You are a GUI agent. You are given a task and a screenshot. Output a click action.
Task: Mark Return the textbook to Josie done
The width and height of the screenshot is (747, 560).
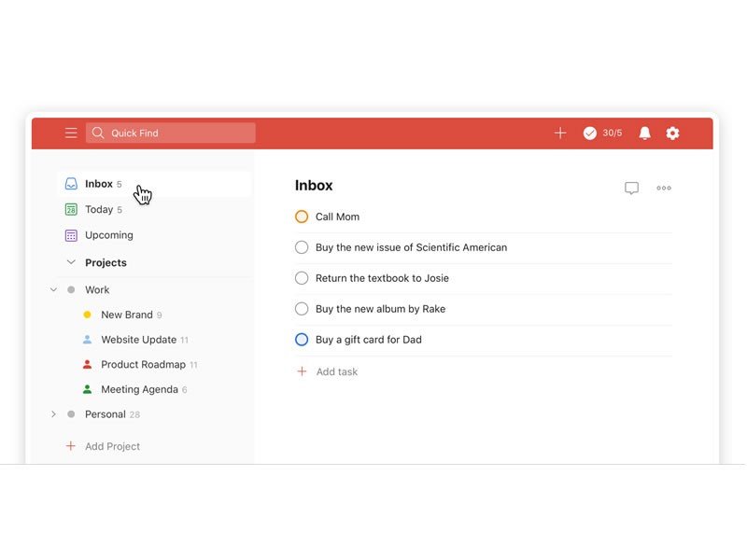pyautogui.click(x=301, y=277)
